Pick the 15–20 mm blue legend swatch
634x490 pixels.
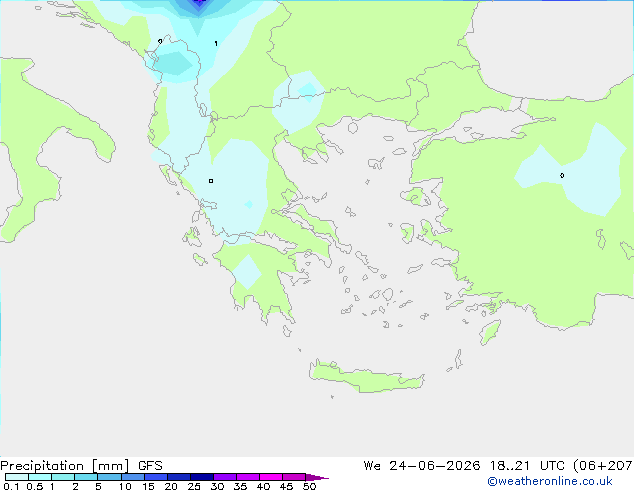pyautogui.click(x=156, y=477)
